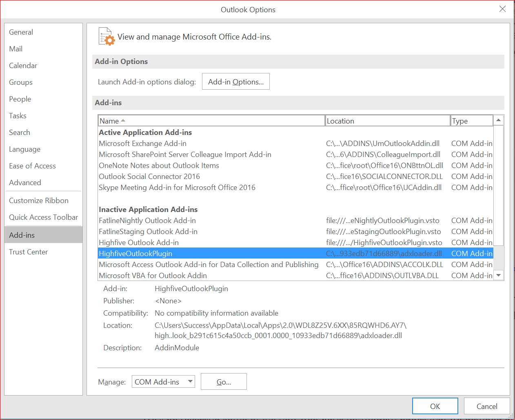This screenshot has height=420, width=515.
Task: Select Microsoft Exchange Add-in row
Action: coord(295,144)
